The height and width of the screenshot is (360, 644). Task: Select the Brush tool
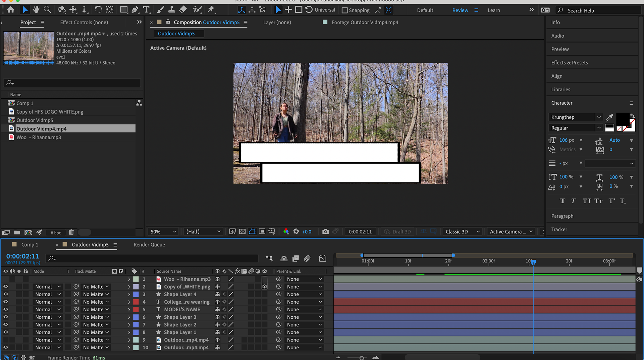click(x=161, y=10)
